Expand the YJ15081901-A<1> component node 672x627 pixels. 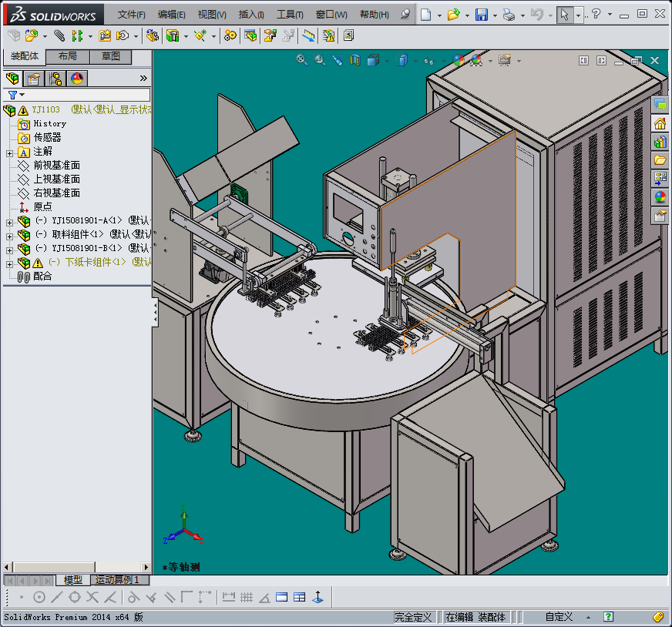9,222
